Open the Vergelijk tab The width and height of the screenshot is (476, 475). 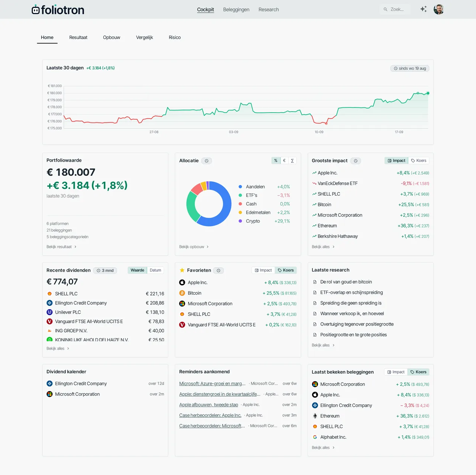click(x=145, y=38)
